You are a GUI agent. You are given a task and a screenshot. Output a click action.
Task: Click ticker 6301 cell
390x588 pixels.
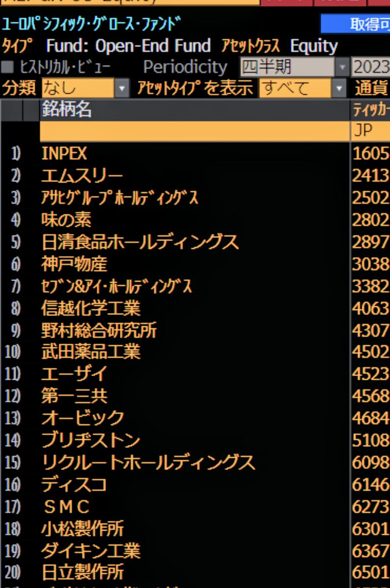pyautogui.click(x=371, y=529)
